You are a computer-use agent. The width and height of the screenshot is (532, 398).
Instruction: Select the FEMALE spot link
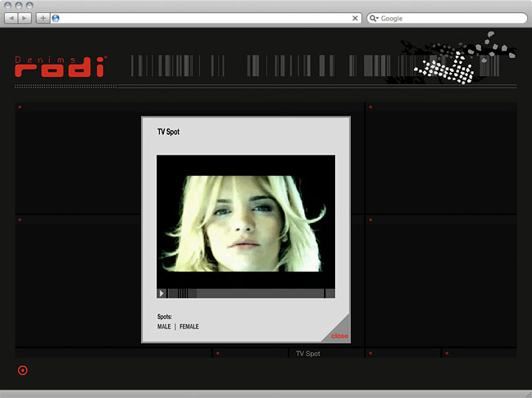(x=189, y=327)
